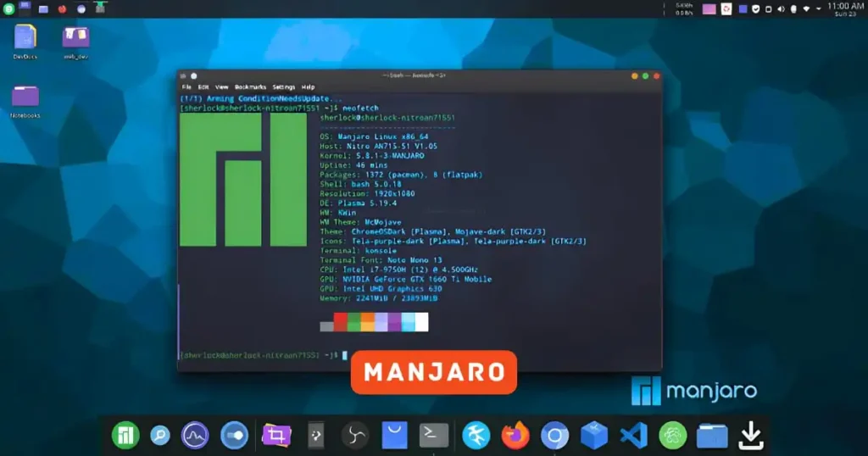Open the blue shopping bag software store

394,436
